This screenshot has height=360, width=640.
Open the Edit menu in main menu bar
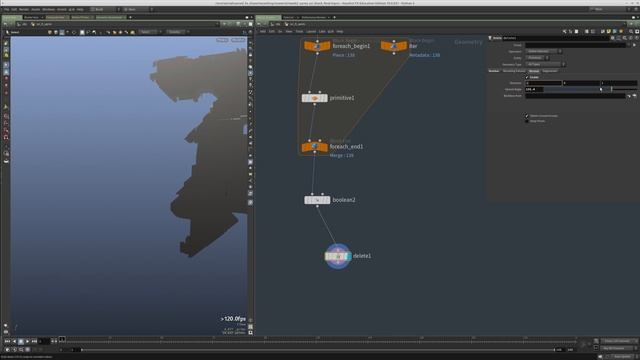pyautogui.click(x=14, y=9)
